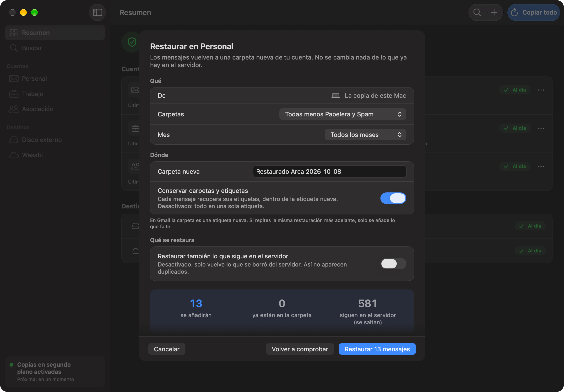Open Buscar label in the sidebar

tap(32, 48)
